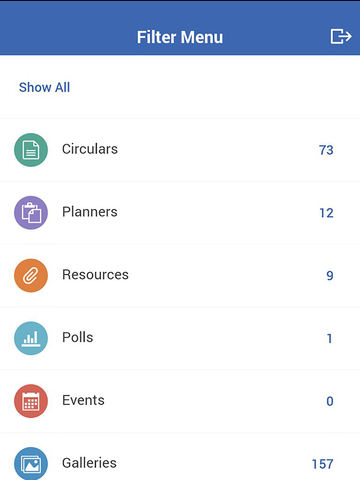Select the Galleries filter label
360x480 pixels.
(89, 463)
